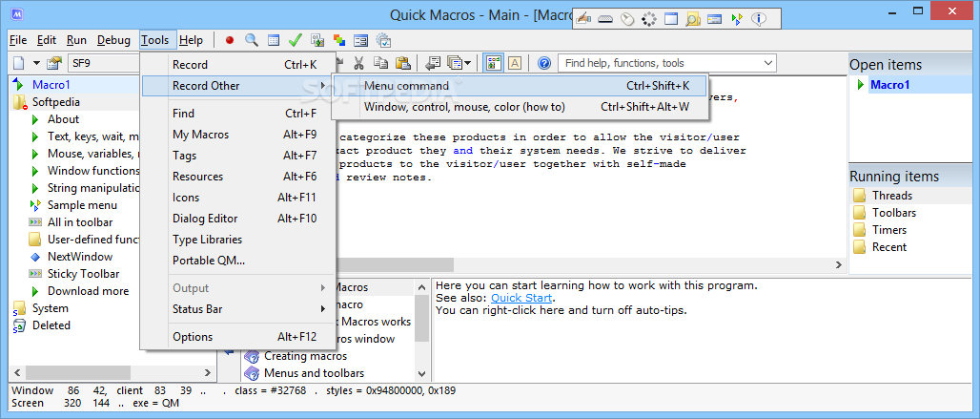Image resolution: width=980 pixels, height=419 pixels.
Task: Click the info speech bubble icon
Action: pos(759,19)
